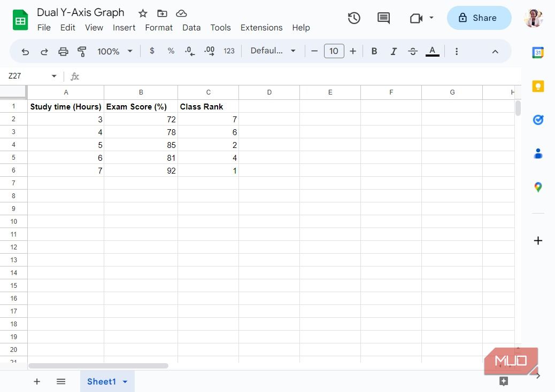Toggle strikethrough formatting

pyautogui.click(x=413, y=51)
